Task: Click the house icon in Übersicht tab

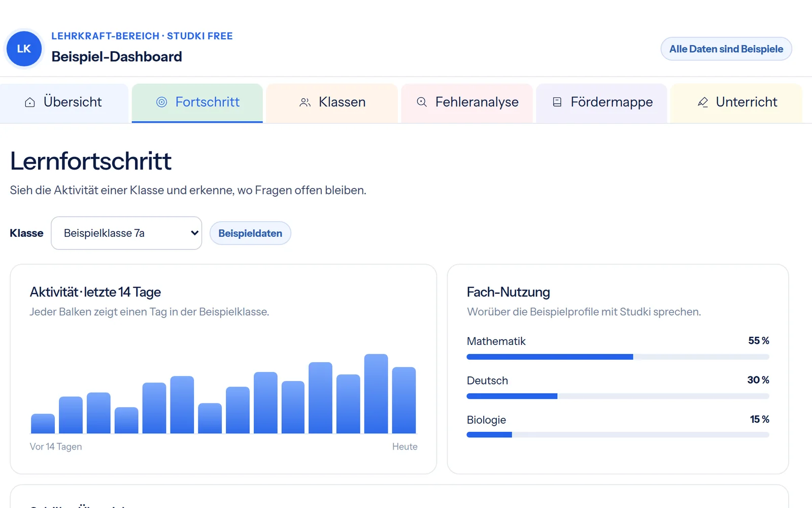Action: [30, 102]
